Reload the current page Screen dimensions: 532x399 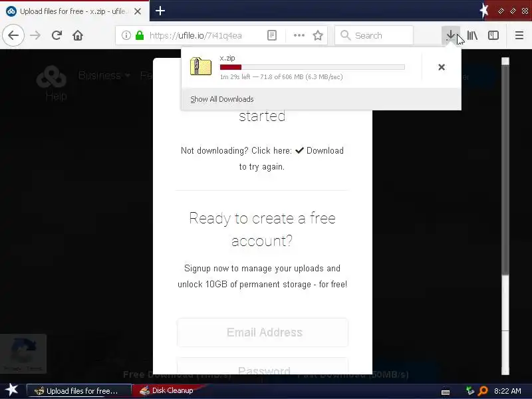57,35
